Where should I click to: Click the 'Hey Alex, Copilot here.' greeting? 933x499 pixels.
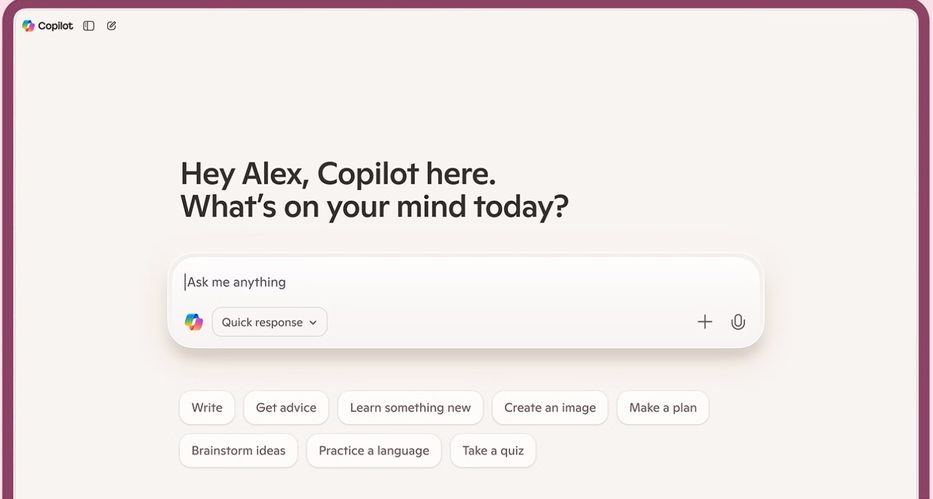click(338, 174)
